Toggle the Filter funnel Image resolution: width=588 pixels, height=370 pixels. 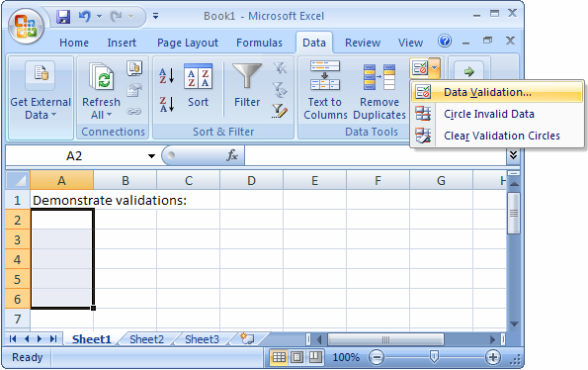click(247, 85)
